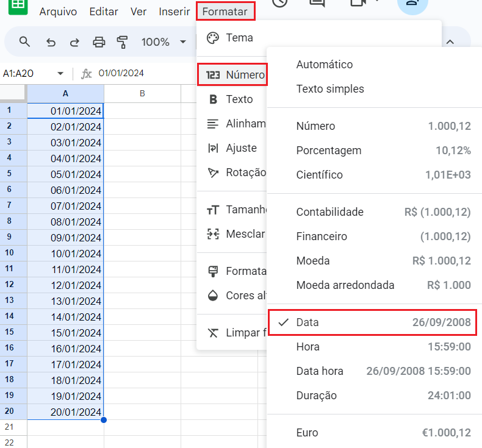Click the alignment lines icon in the menu
Screen dimensions: 482x448
[x=213, y=124]
